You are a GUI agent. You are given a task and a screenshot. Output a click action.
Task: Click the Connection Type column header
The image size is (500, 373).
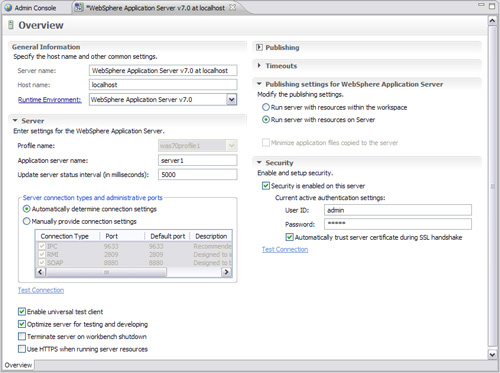coord(68,236)
